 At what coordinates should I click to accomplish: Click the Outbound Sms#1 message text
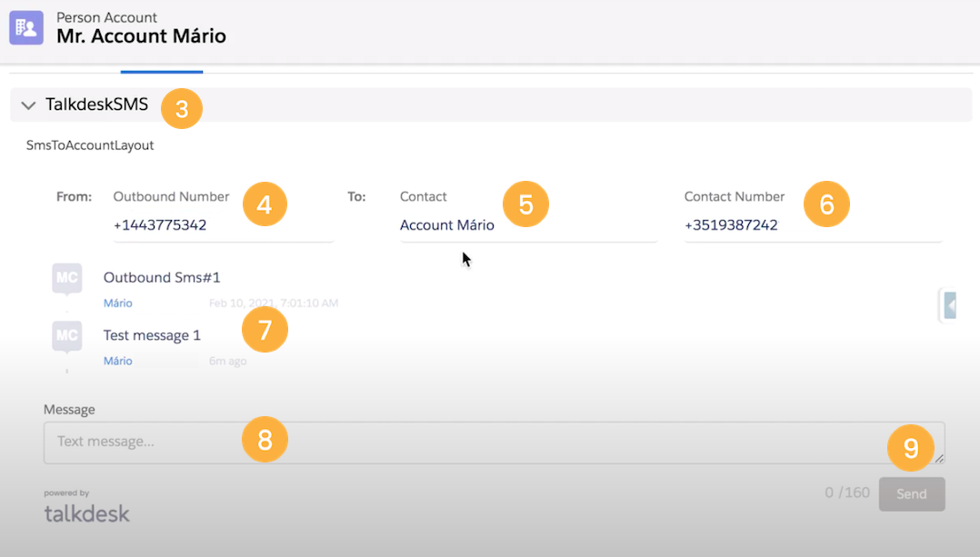tap(162, 277)
